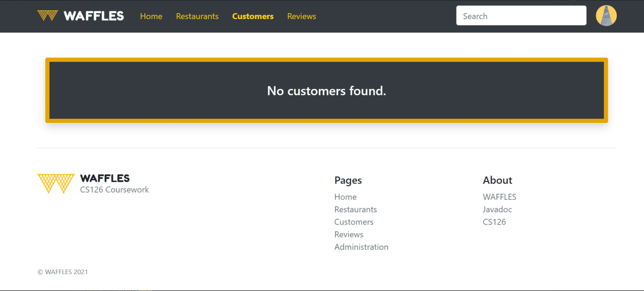Viewport: 644px width, 291px height.
Task: Open the user profile avatar
Action: [x=606, y=16]
